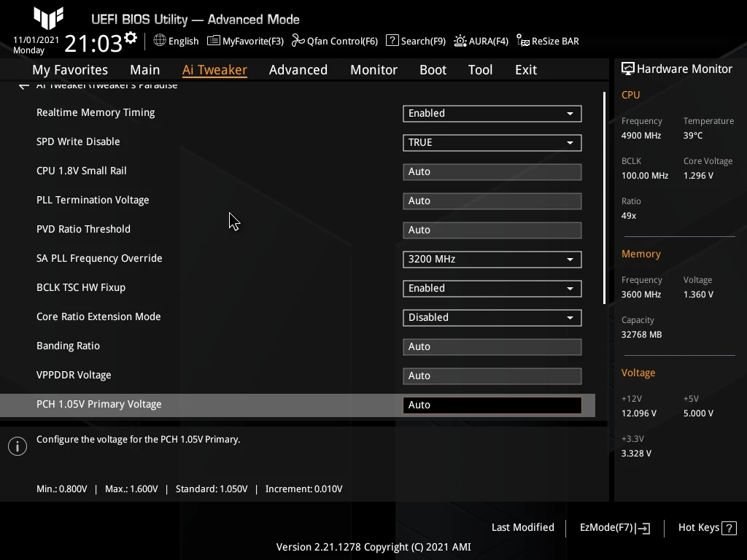747x560 pixels.
Task: Open Search(F9)
Action: tap(423, 41)
